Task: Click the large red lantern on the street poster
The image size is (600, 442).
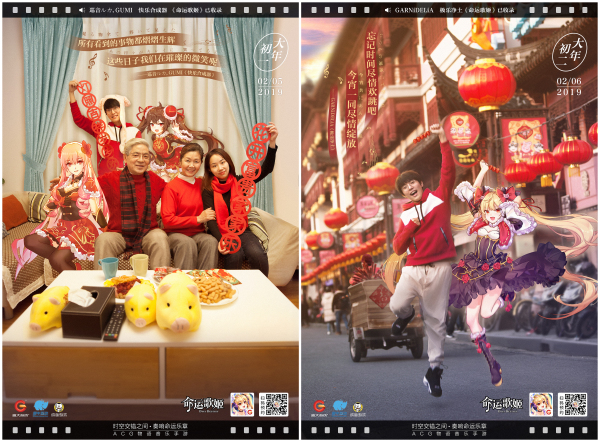Action: click(487, 84)
